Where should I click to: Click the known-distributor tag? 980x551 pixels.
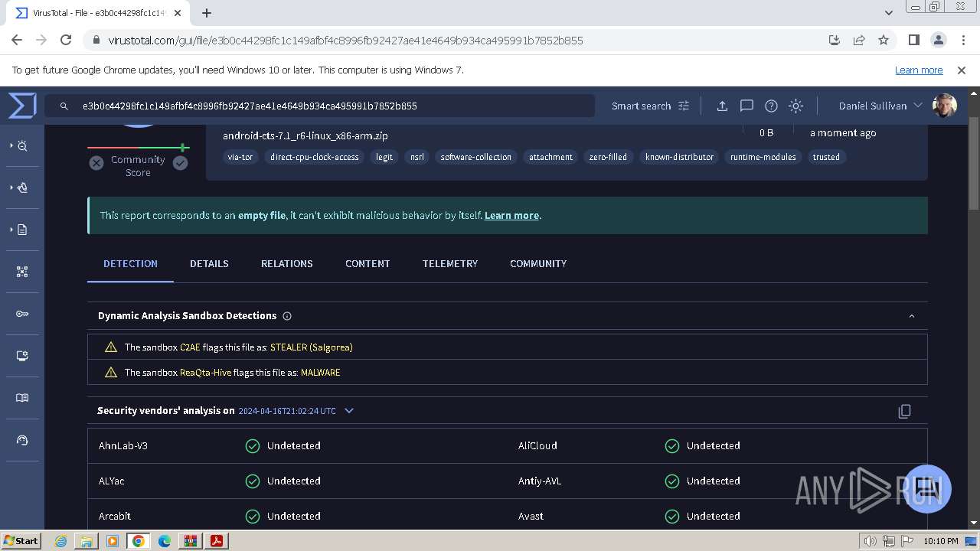(x=680, y=157)
